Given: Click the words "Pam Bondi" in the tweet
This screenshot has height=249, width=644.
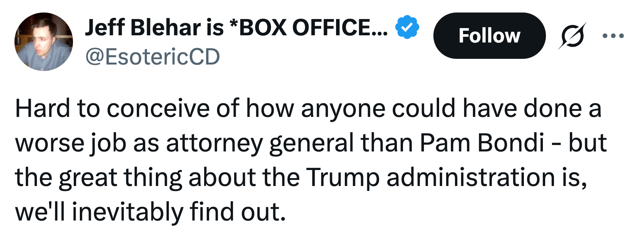Looking at the screenshot, I should pos(482,143).
